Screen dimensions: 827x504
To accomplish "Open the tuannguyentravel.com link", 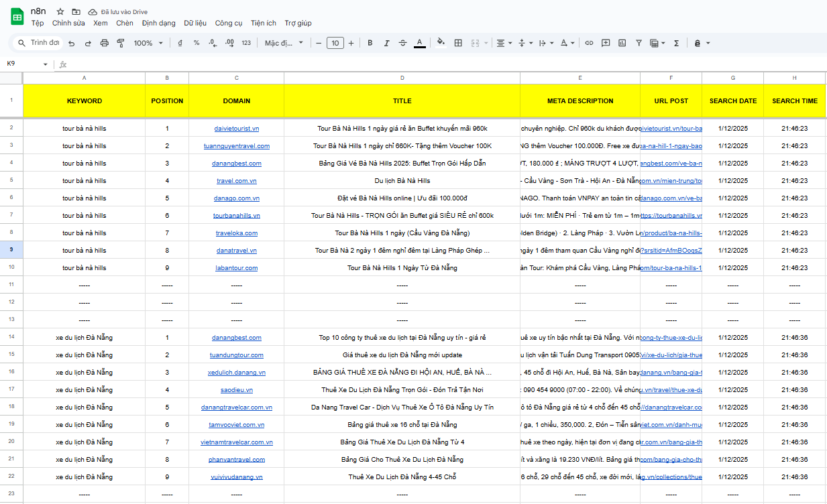I will tap(237, 146).
